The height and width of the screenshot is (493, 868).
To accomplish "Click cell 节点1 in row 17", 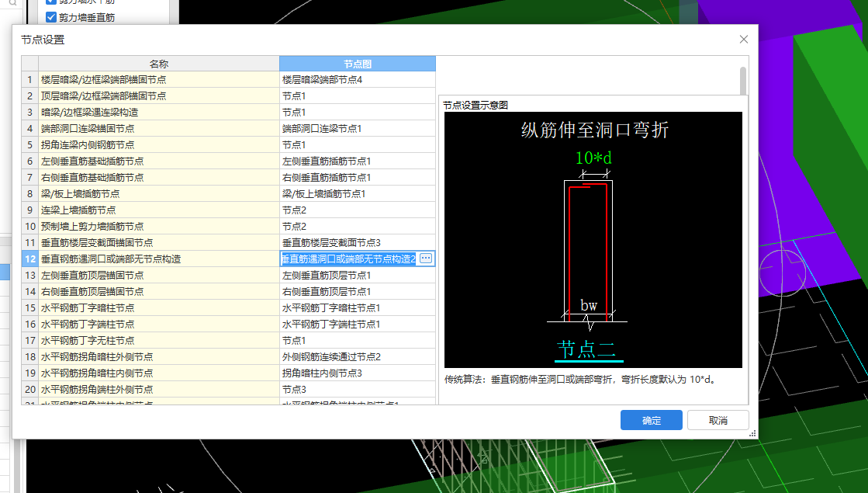I will (x=358, y=341).
